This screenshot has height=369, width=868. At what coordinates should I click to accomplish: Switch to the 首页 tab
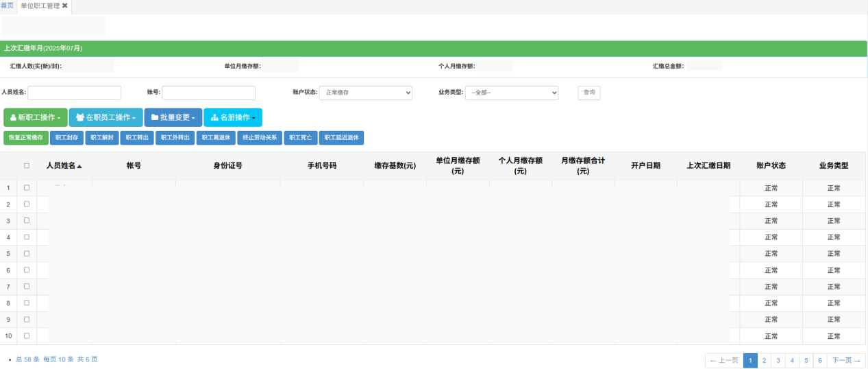(7, 5)
